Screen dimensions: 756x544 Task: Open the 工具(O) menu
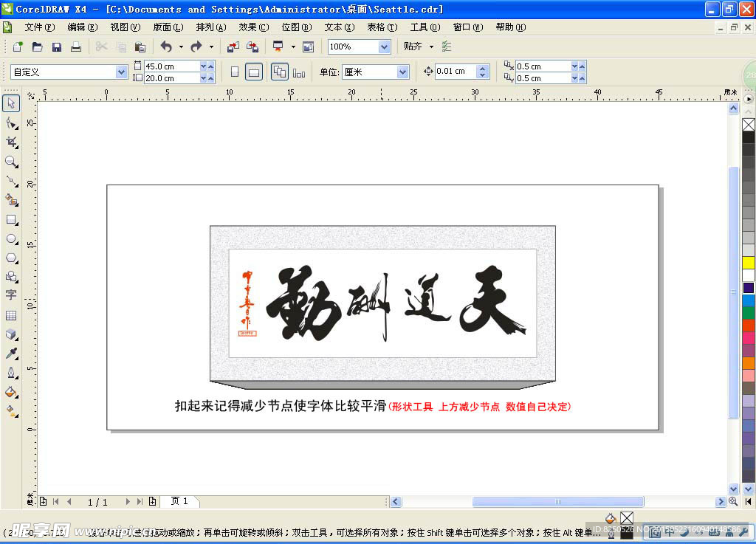point(425,27)
